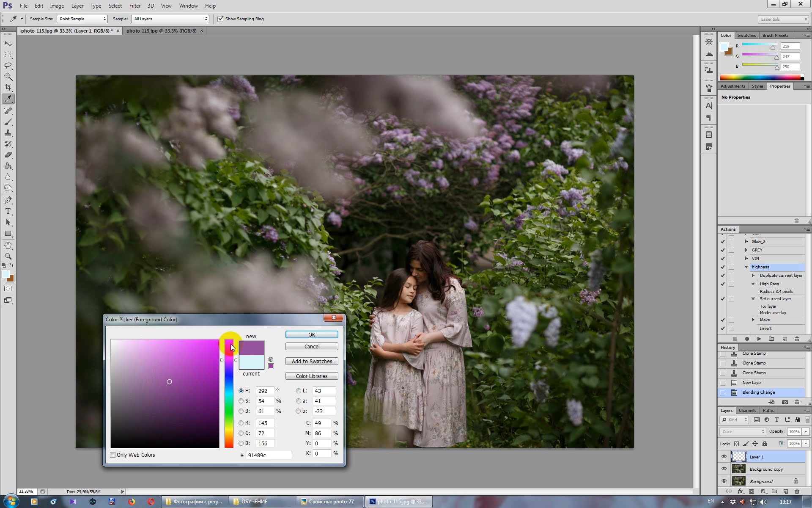Expand the Glow_2 action
Viewport: 812px width, 508px height.
tap(746, 242)
